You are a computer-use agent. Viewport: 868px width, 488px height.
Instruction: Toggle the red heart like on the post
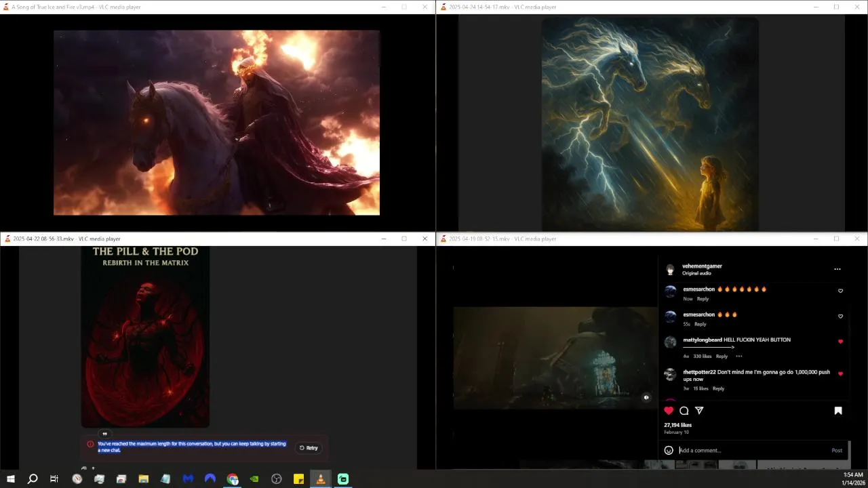click(669, 411)
